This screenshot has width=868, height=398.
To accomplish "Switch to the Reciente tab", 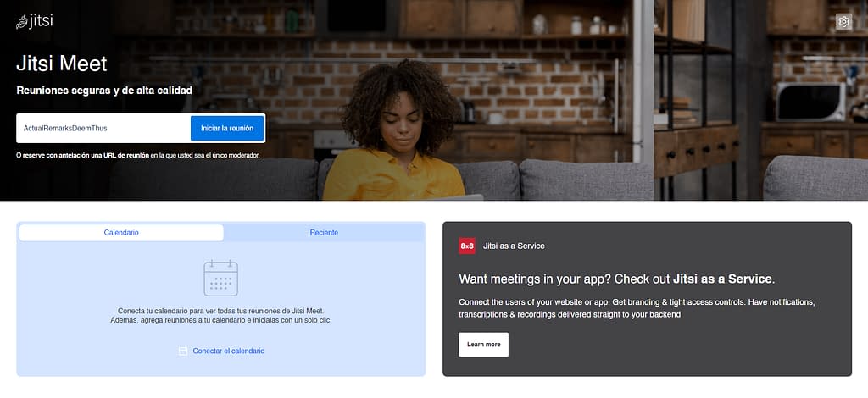I will 324,233.
